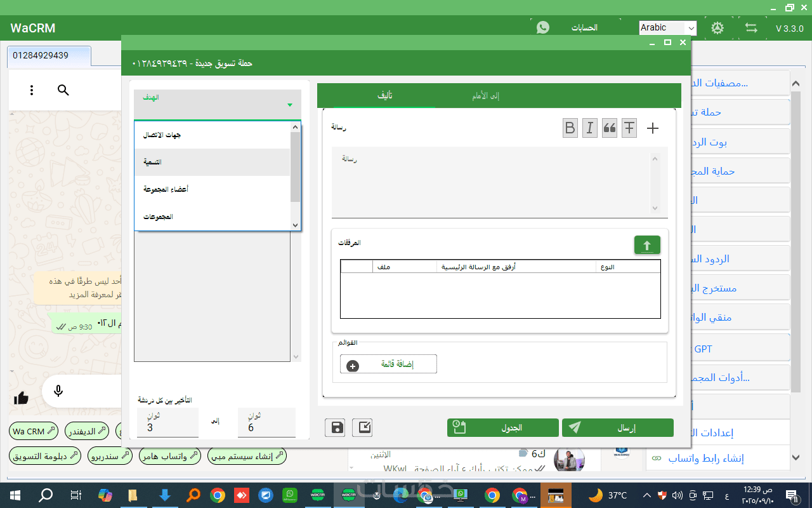The width and height of the screenshot is (812, 508).
Task: Click the إرسال send button
Action: (618, 428)
